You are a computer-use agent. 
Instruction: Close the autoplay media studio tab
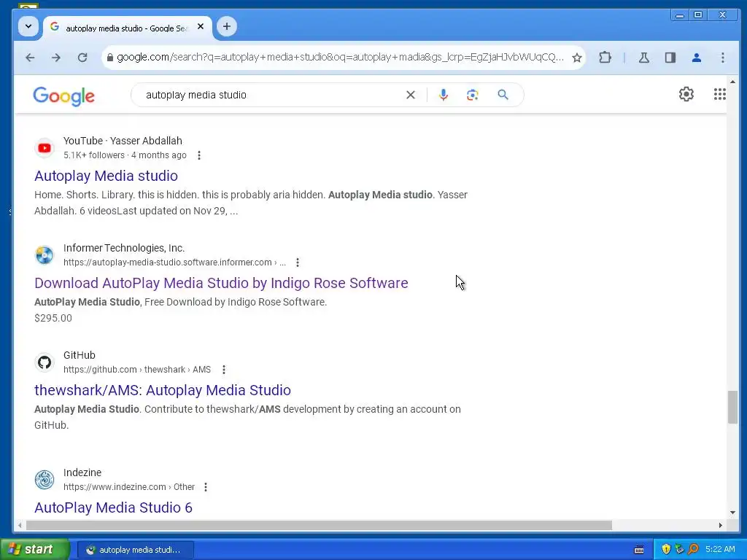[x=201, y=27]
